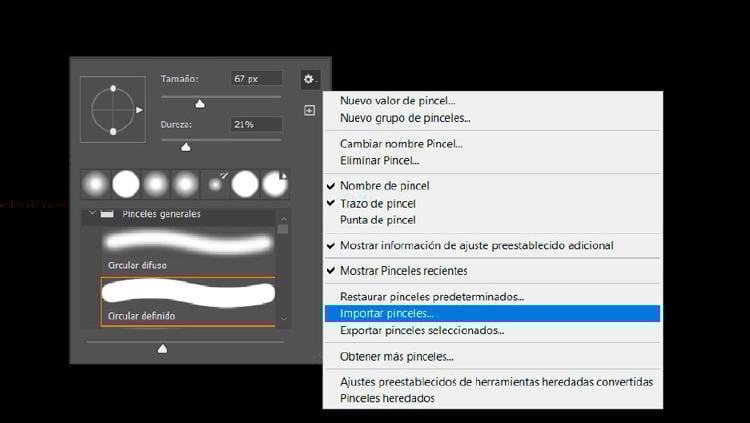Click the Dureza hardness slider handle

[186, 147]
